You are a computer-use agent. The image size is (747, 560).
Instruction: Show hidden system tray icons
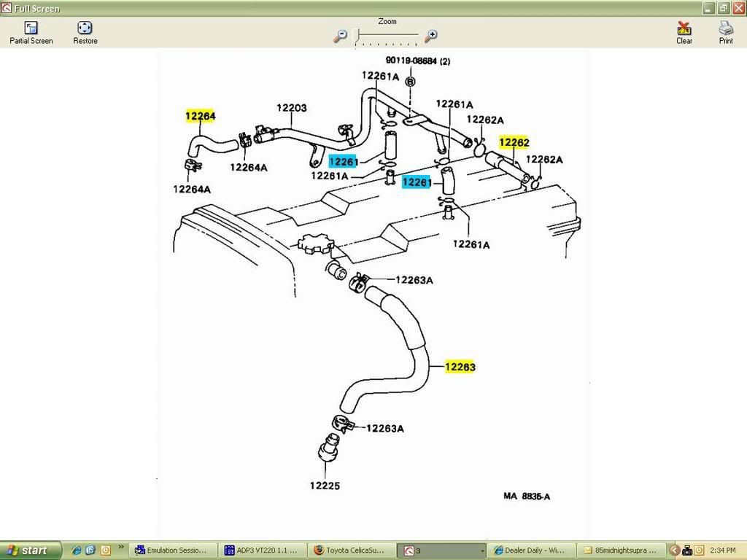674,551
